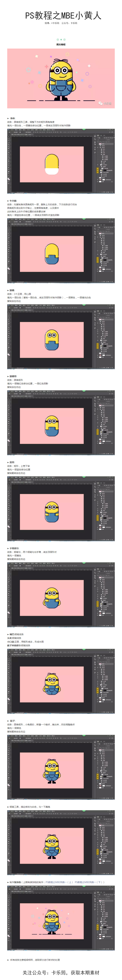Click the finished minion illustration banner
Screen dimensions: 122x980
(61, 78)
